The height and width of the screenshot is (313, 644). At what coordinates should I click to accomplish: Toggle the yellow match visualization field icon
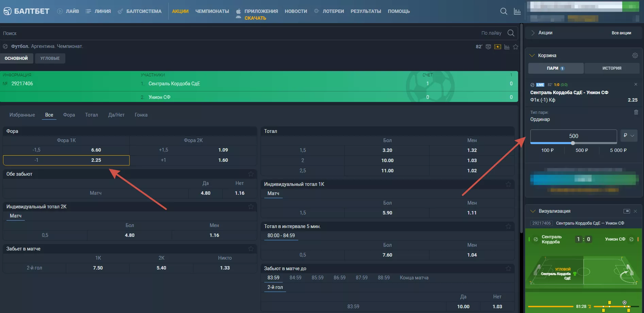[497, 47]
